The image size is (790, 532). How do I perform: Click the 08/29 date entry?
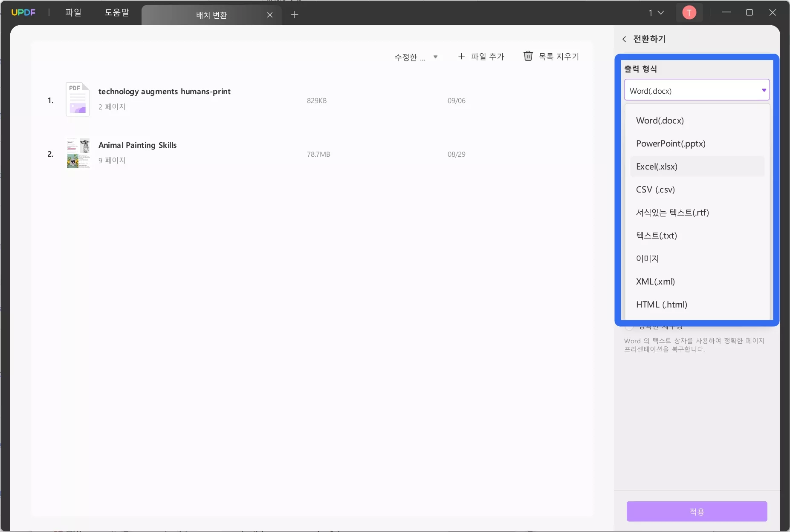pos(456,155)
